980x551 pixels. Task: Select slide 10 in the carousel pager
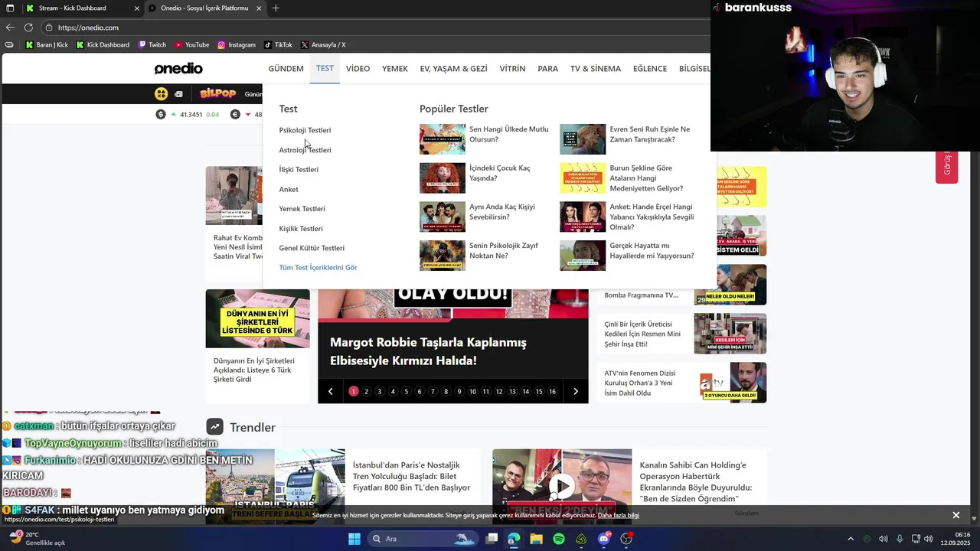point(472,391)
